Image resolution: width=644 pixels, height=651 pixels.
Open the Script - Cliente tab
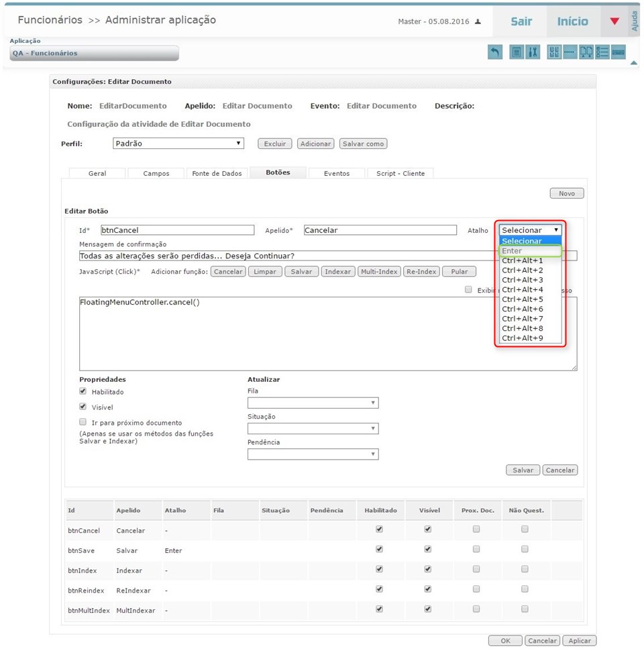pyautogui.click(x=400, y=173)
